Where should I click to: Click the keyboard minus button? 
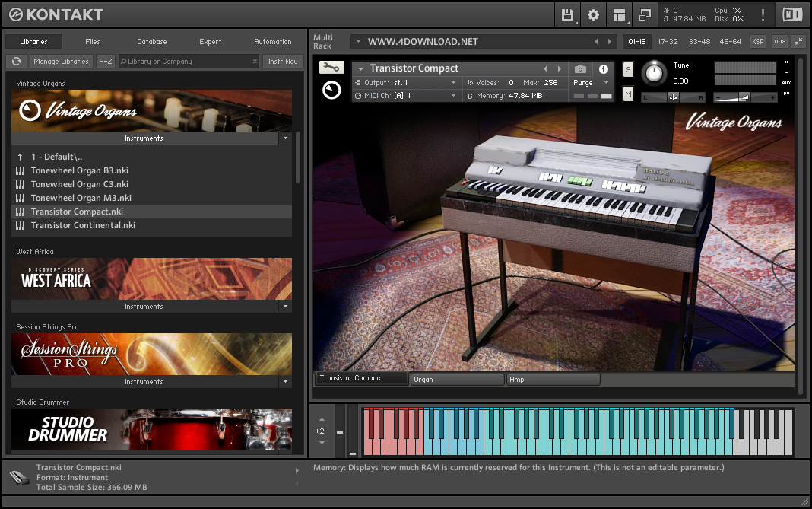(x=340, y=431)
